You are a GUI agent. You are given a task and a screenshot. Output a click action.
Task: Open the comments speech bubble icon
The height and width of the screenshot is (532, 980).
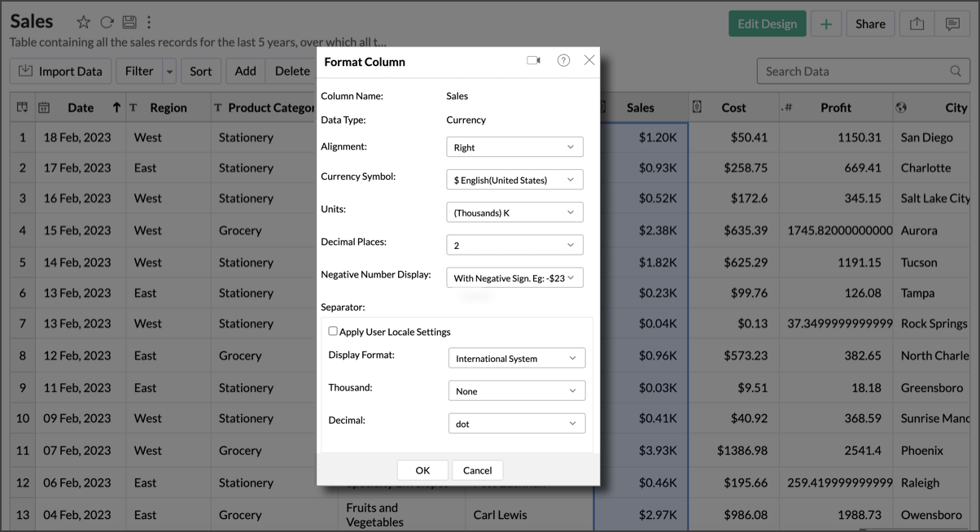952,24
